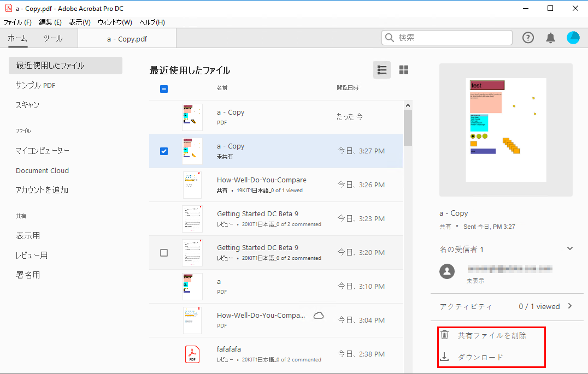Open the help question mark icon

(528, 38)
